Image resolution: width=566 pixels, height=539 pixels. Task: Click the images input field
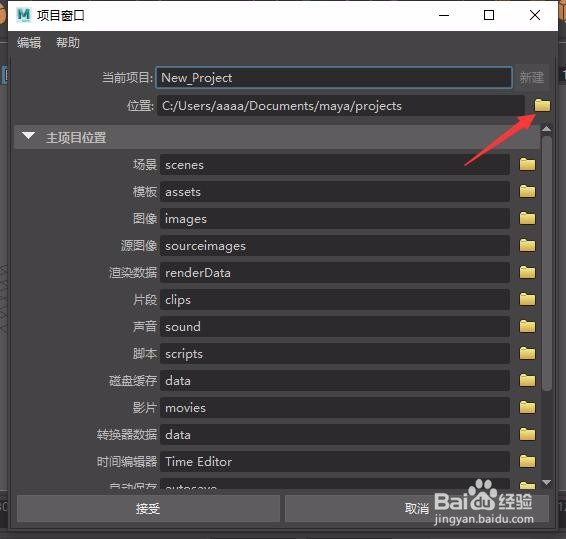[x=335, y=218]
